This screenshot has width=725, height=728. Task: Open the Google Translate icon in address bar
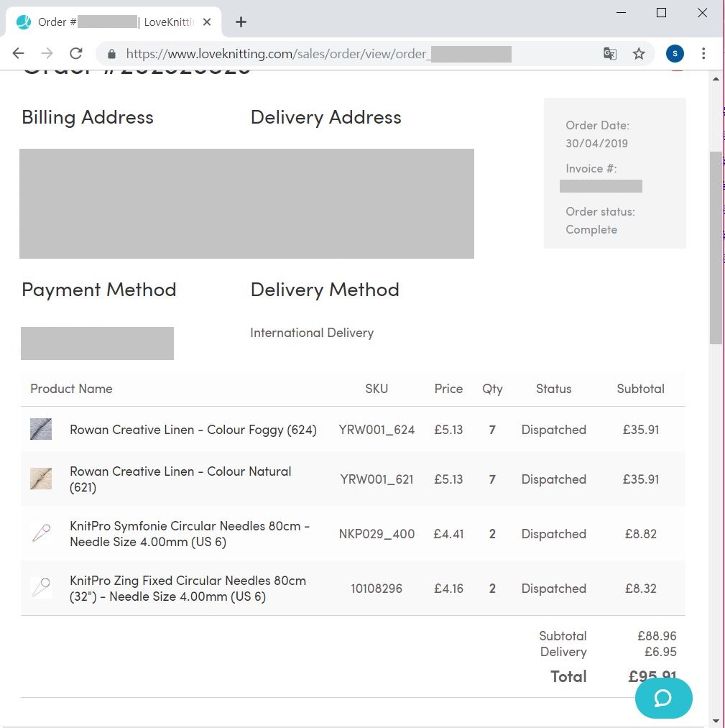click(610, 54)
